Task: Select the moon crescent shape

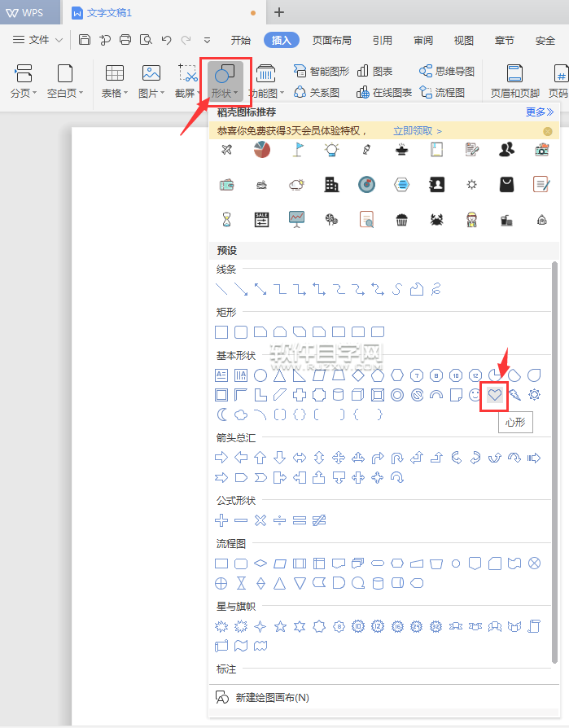Action: click(x=222, y=414)
